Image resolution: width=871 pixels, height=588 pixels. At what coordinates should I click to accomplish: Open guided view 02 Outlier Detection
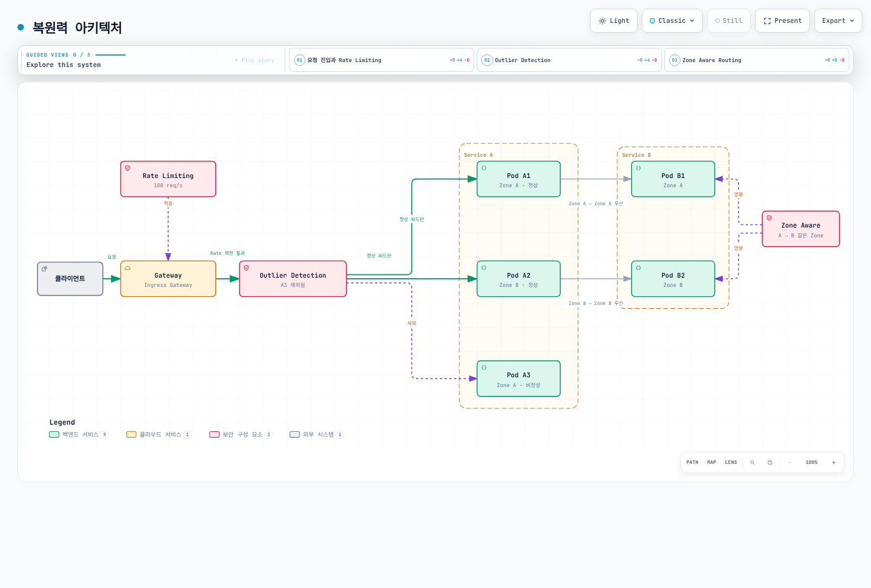(569, 60)
